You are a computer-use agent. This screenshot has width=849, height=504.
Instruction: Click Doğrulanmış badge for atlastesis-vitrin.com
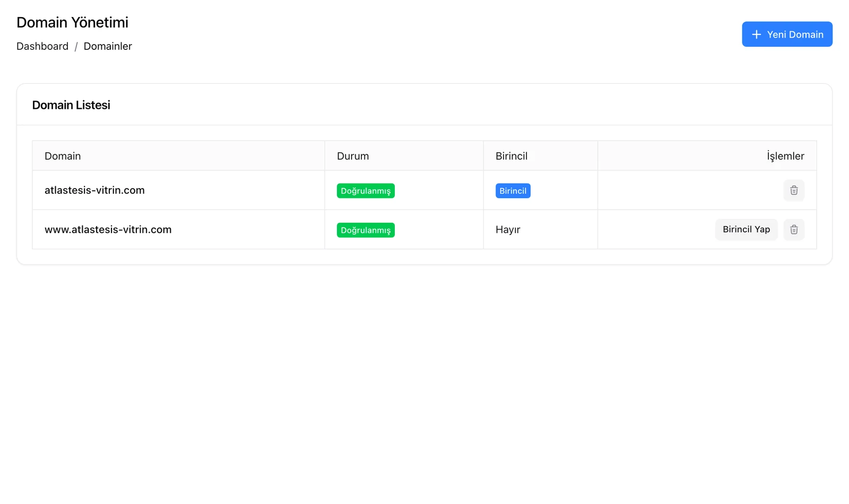(x=366, y=191)
